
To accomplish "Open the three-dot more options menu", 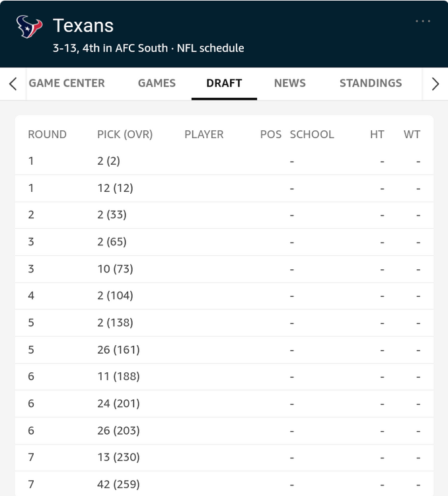I will 423,21.
